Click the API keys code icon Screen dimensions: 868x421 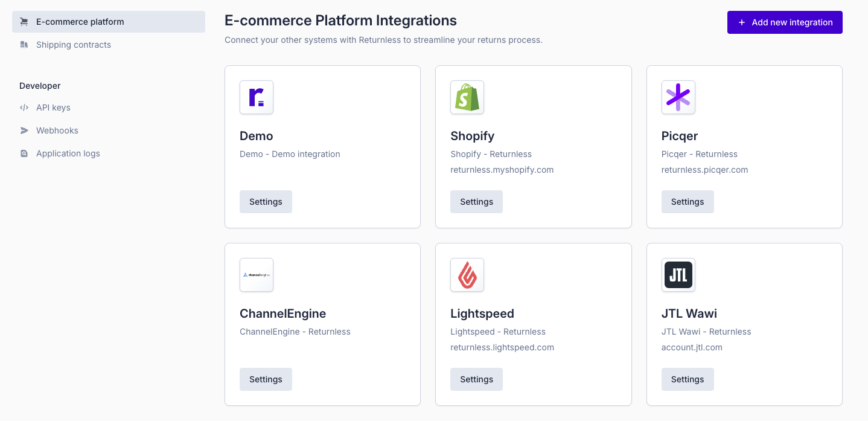(x=24, y=108)
